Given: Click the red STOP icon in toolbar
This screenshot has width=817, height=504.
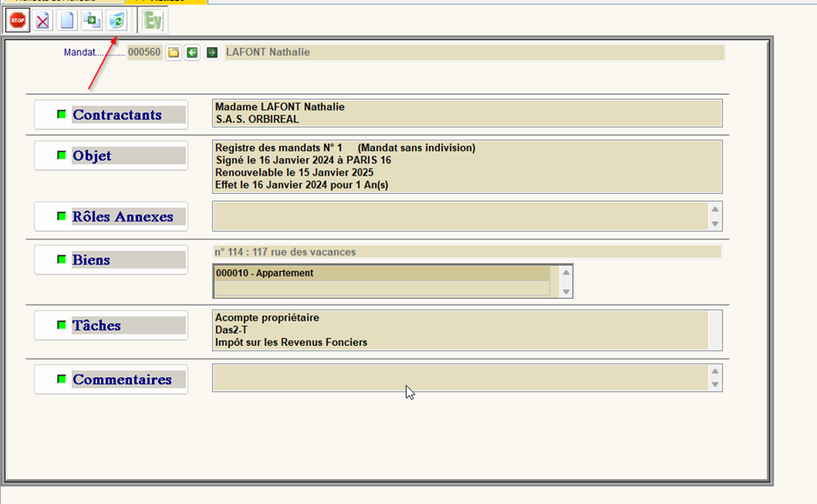Looking at the screenshot, I should coord(17,20).
